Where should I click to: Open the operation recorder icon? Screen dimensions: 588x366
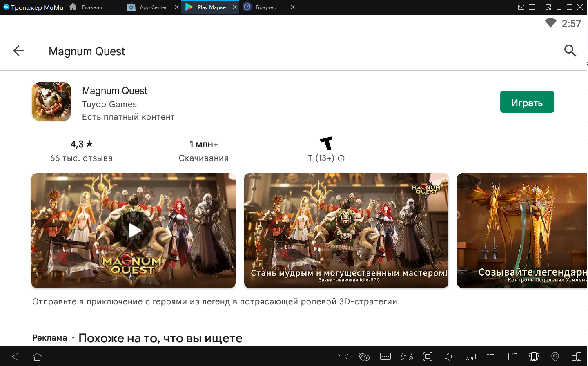pos(364,357)
